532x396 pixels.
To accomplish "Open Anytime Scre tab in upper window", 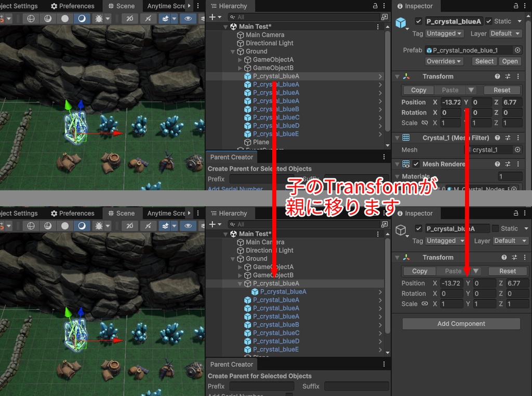I will (x=167, y=6).
